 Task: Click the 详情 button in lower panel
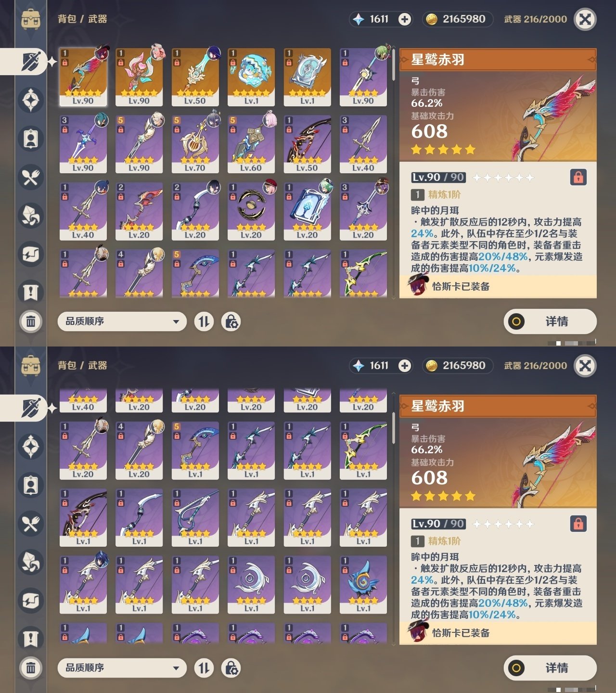(550, 668)
